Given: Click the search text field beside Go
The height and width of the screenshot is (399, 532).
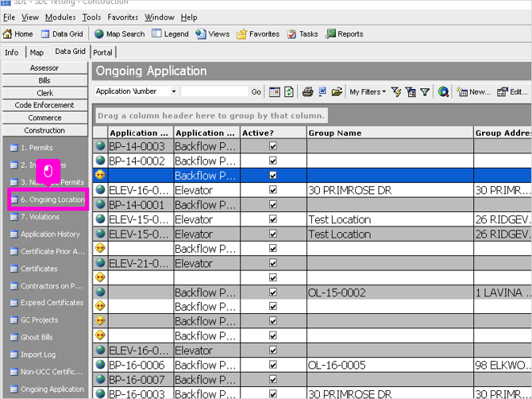Looking at the screenshot, I should 214,91.
